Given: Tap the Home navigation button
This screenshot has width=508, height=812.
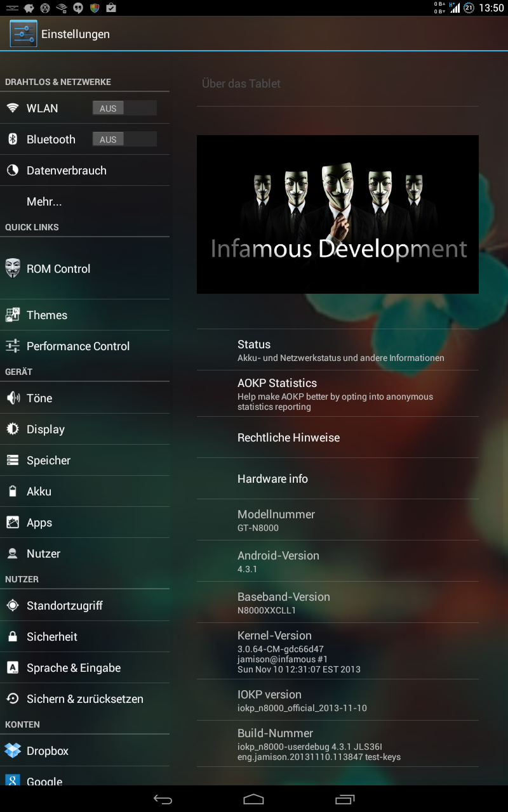Looking at the screenshot, I should [253, 799].
